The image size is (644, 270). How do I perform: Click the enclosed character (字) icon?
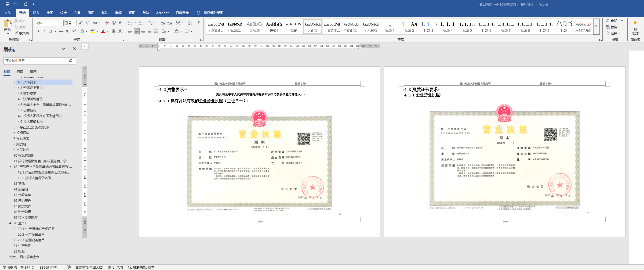coord(120,31)
